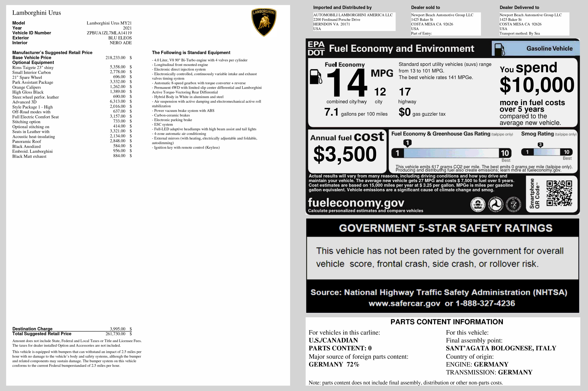The width and height of the screenshot is (588, 391).
Task: Switch to the Fuel Economy and Environment panel
Action: click(x=402, y=48)
